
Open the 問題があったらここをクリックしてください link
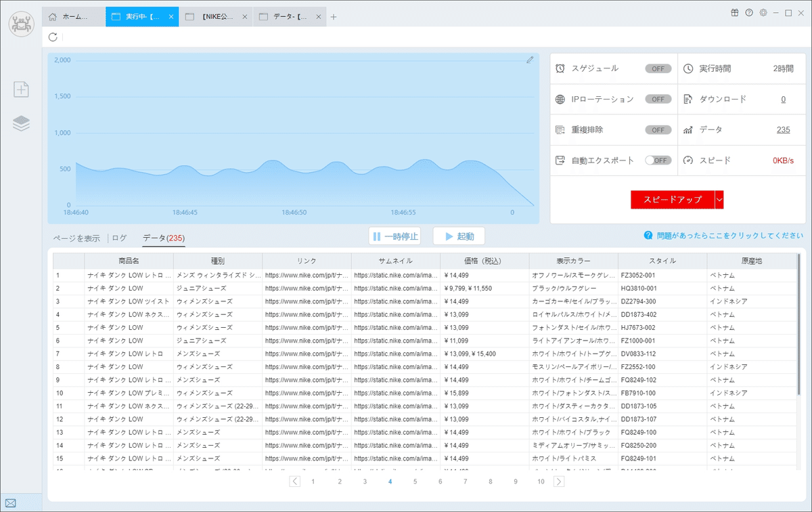[x=730, y=236]
